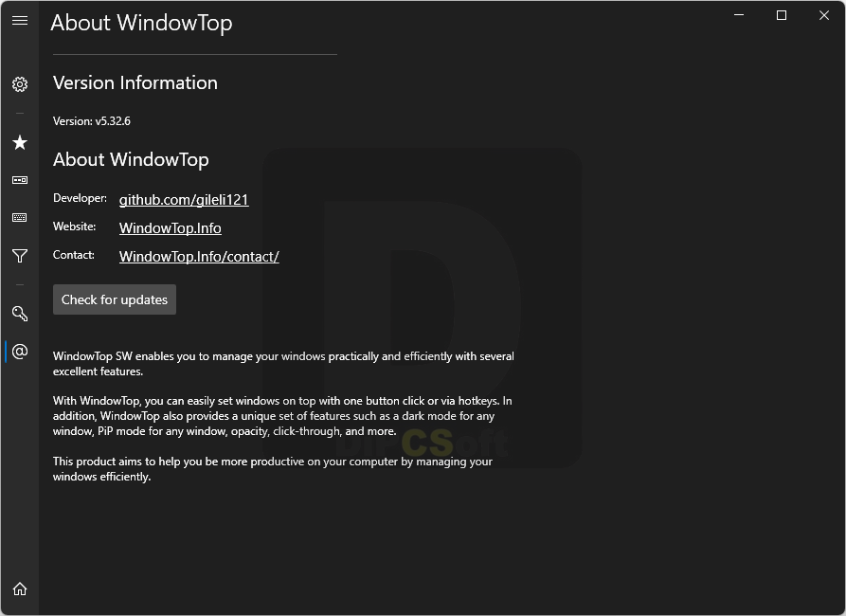This screenshot has width=846, height=616.
Task: Open the hamburger navigation menu
Action: click(20, 21)
